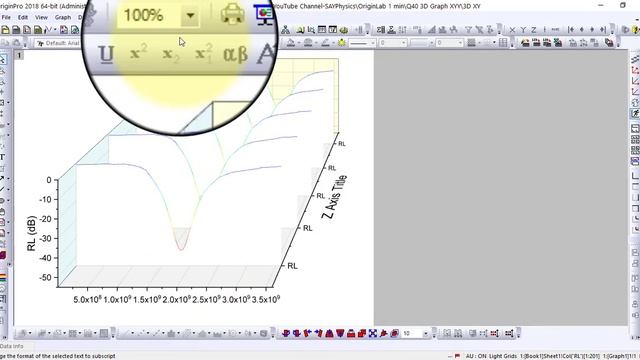Open the line width dropdown showing 0

[x=393, y=43]
